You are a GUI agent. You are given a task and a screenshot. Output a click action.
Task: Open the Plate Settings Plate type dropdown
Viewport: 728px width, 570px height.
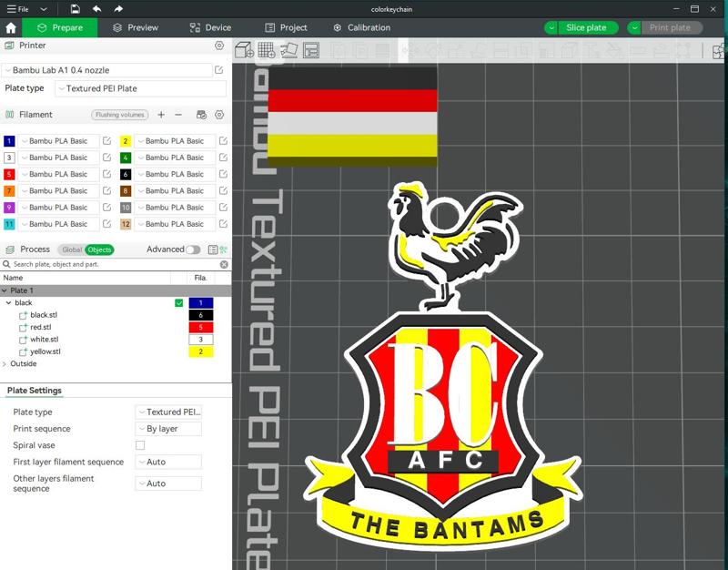[x=168, y=412]
